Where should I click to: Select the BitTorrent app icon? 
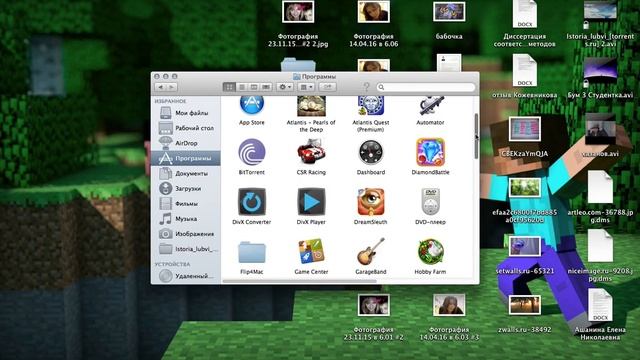[x=252, y=153]
